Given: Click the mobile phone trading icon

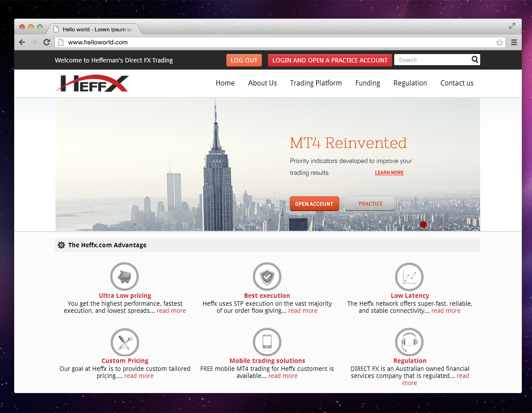Looking at the screenshot, I should 267,342.
